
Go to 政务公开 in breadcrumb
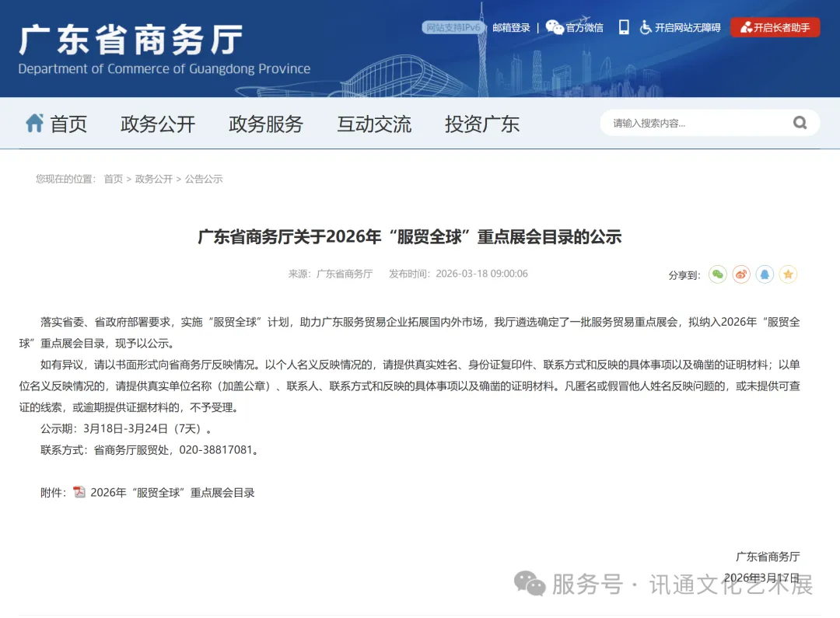coord(154,179)
